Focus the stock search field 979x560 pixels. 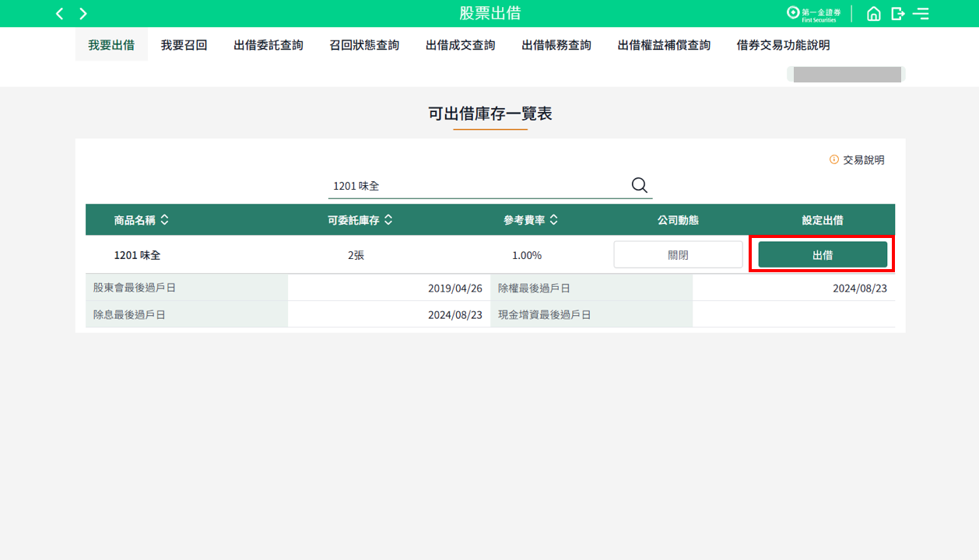point(475,187)
